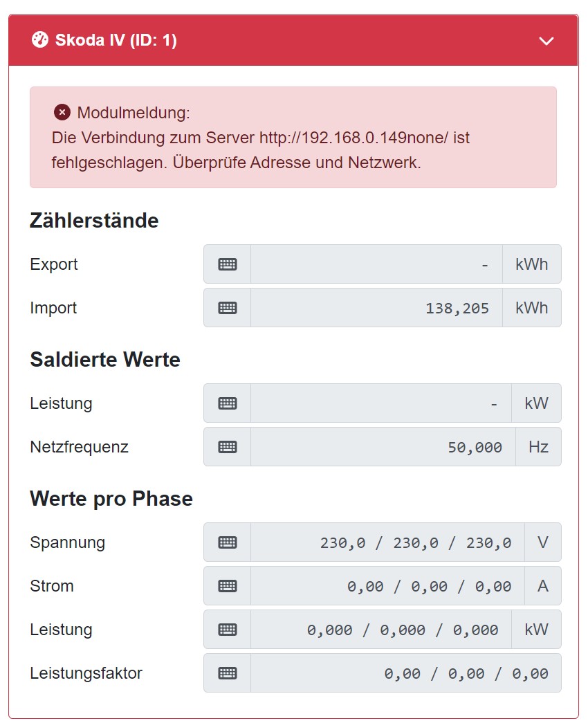Click the keyboard icon in Spannung row

(228, 542)
